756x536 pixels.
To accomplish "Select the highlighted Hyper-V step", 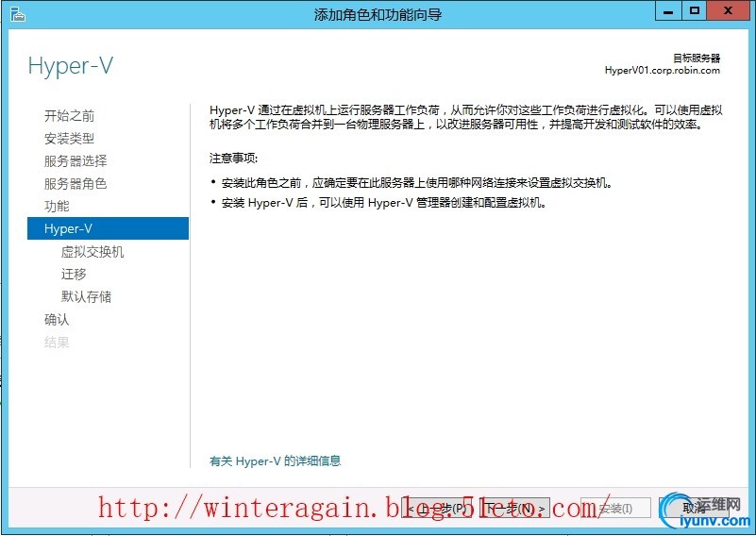I will pos(108,228).
